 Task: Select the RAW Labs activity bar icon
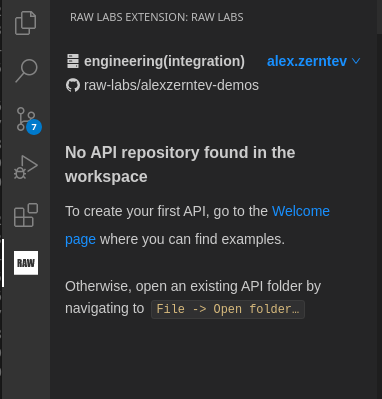(x=26, y=263)
